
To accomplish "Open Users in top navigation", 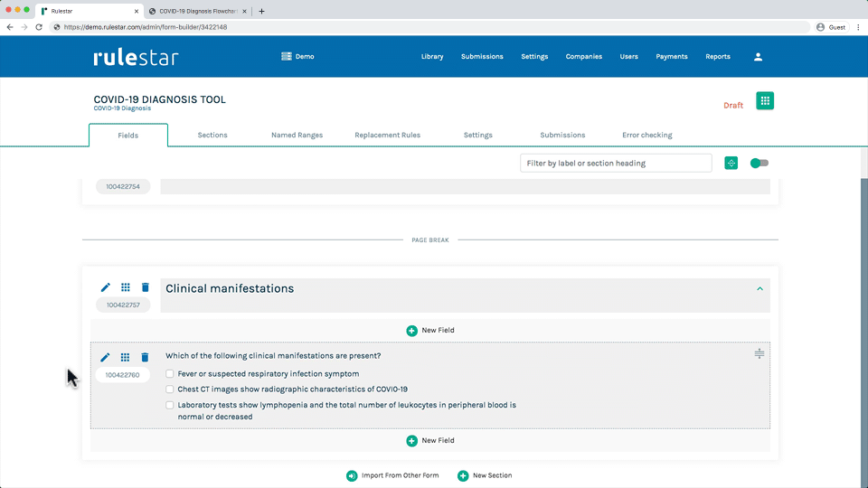I will [629, 56].
